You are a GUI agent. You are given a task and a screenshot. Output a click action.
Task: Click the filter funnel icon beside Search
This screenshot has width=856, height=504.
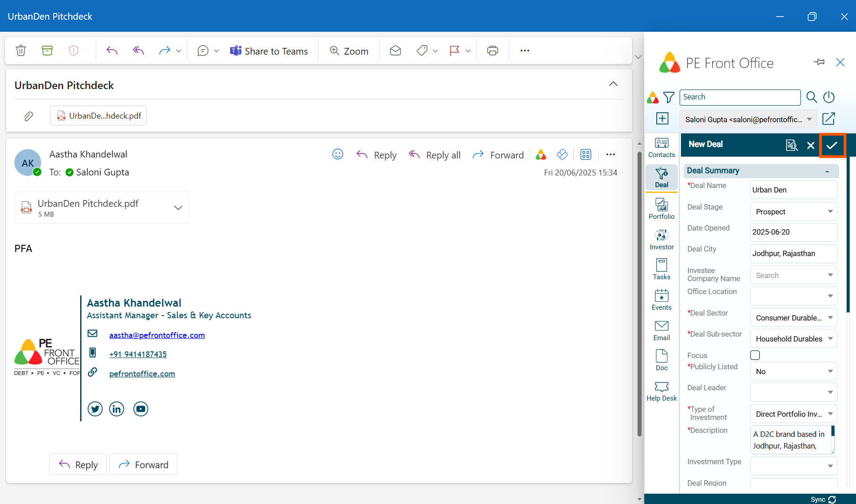pyautogui.click(x=668, y=97)
